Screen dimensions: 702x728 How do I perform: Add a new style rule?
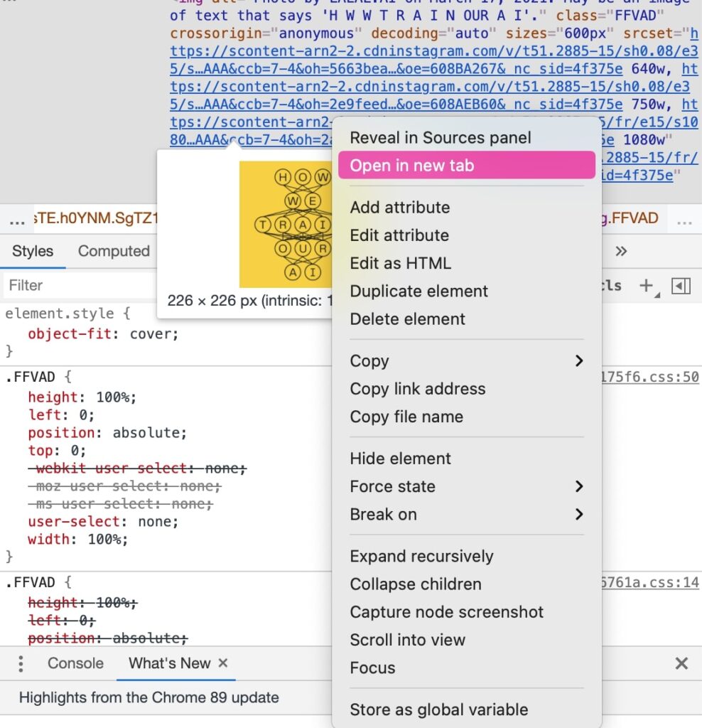(x=646, y=286)
